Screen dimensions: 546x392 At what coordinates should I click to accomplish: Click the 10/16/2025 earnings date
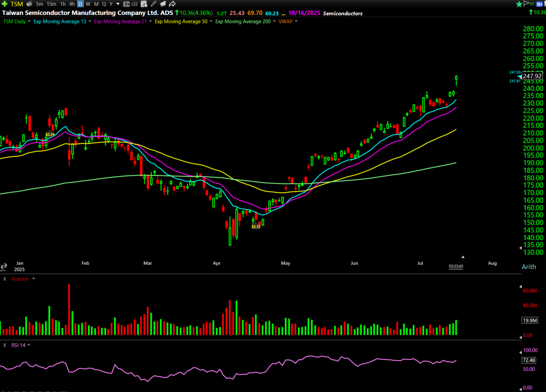tap(304, 13)
